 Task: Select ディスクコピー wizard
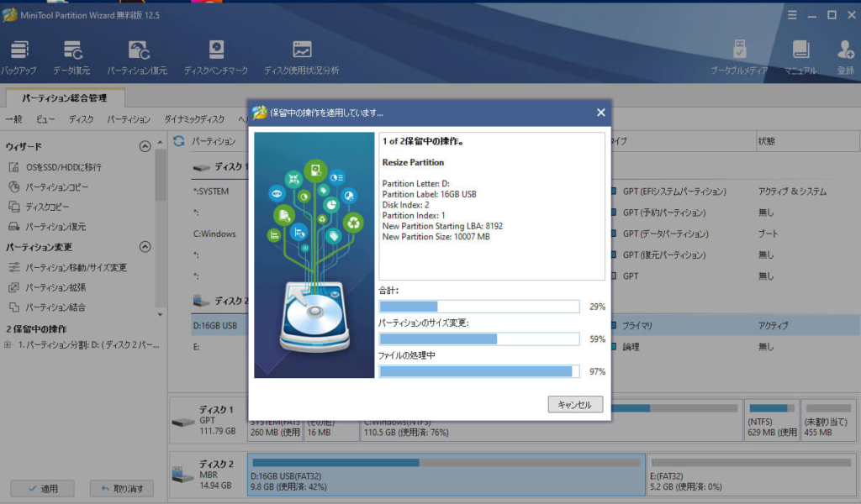(x=39, y=207)
